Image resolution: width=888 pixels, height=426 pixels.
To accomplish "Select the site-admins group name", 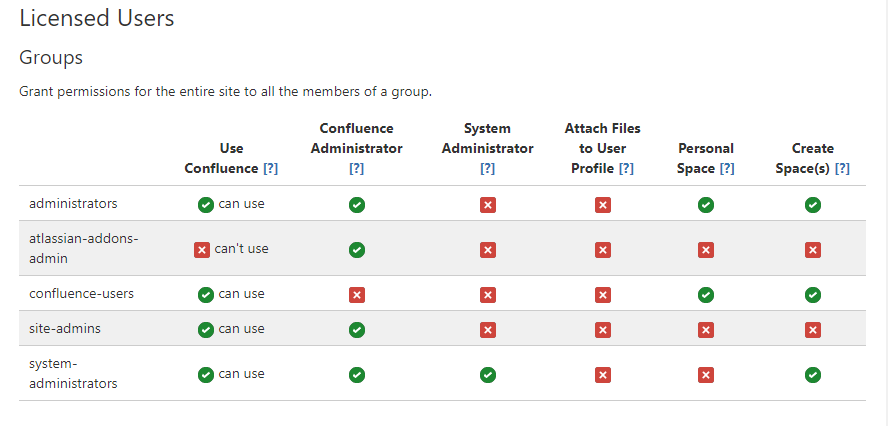I will point(65,329).
